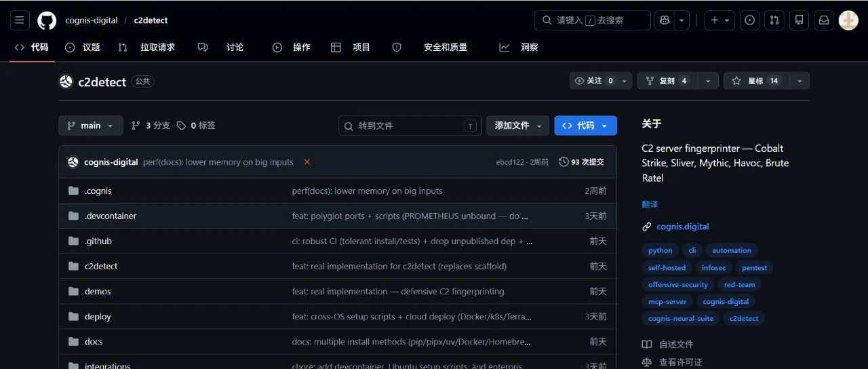Screen dimensions: 868x369
Task: Open the deploy folder
Action: point(98,317)
